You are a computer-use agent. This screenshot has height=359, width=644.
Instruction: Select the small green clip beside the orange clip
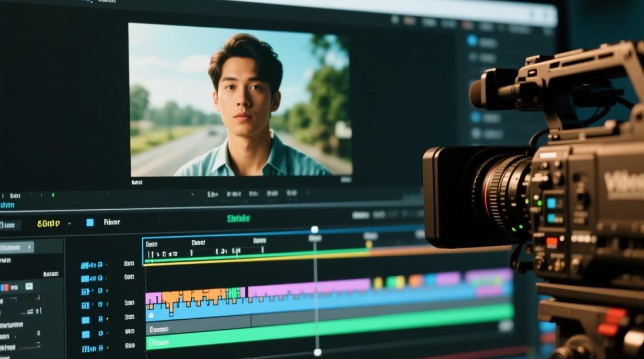(233, 294)
